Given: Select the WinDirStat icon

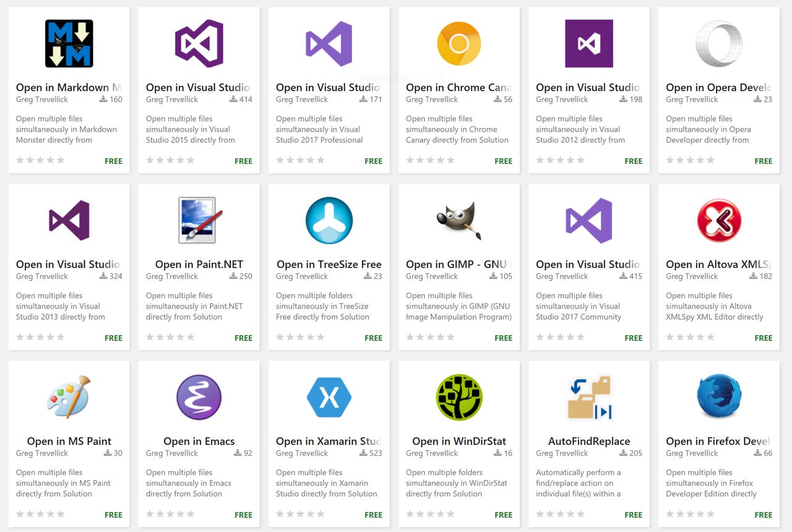Looking at the screenshot, I should pyautogui.click(x=458, y=397).
